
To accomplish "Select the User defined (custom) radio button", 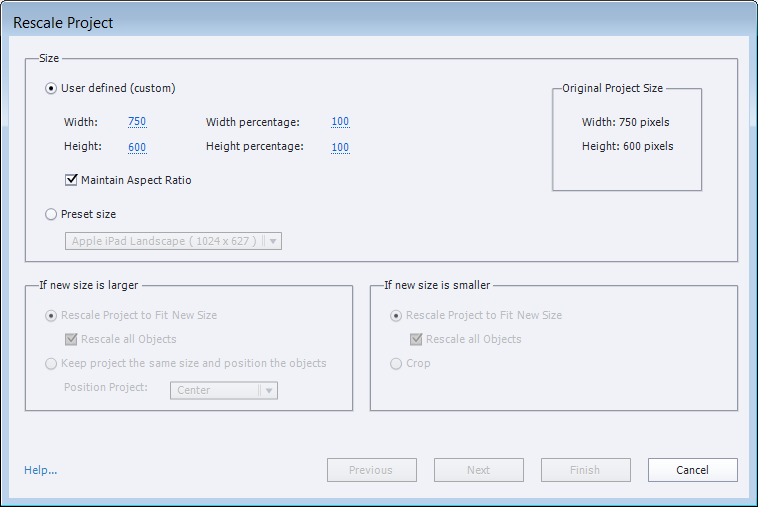I will (52, 88).
